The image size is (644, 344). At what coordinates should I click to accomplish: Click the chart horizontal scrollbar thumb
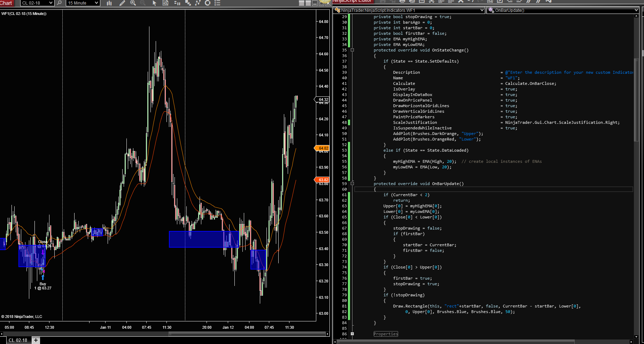click(x=247, y=334)
